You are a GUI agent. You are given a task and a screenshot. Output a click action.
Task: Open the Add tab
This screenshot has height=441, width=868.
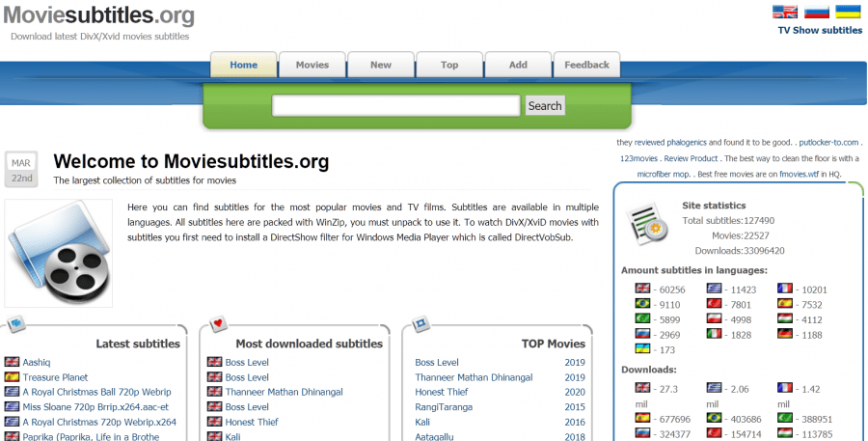tap(518, 65)
